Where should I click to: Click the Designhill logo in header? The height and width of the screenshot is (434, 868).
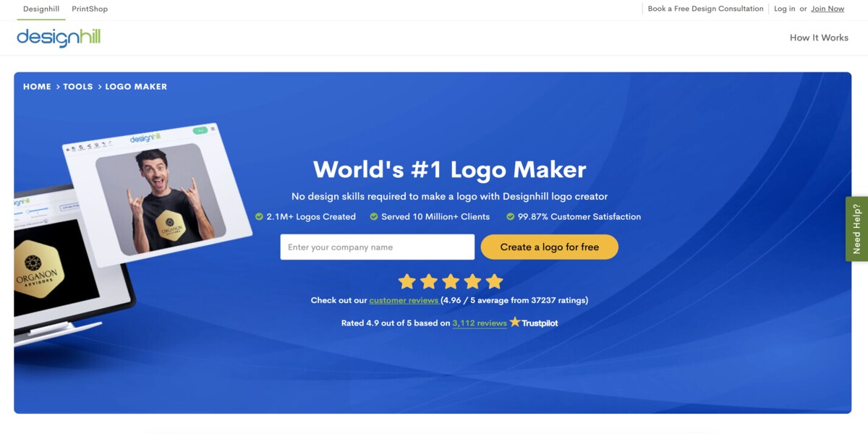pos(59,38)
